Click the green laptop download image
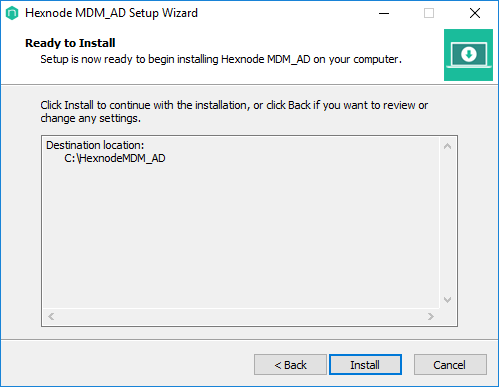Viewport: 499px width, 387px height. [468, 55]
